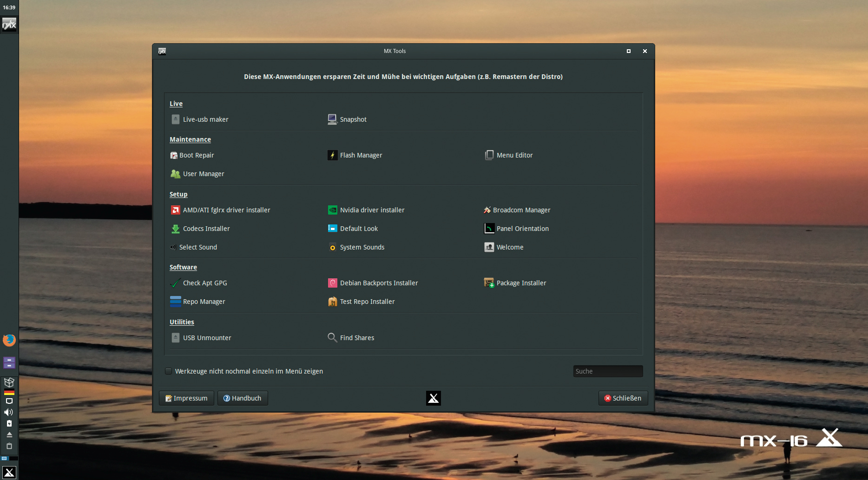Open Find Shares
This screenshot has width=868, height=480.
point(351,338)
